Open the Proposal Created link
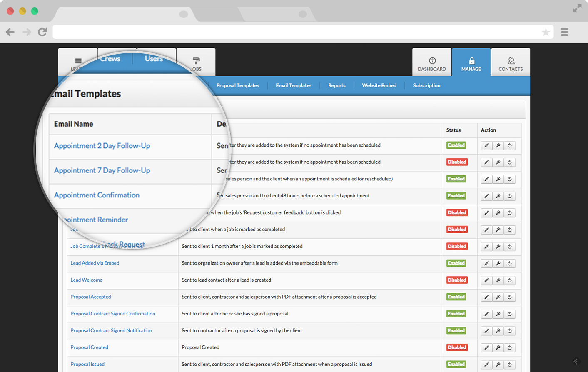588x372 pixels. (89, 347)
